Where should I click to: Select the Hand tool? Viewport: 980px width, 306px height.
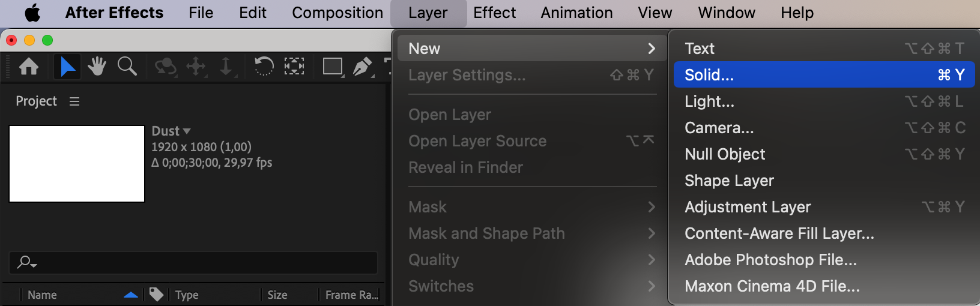coord(97,66)
